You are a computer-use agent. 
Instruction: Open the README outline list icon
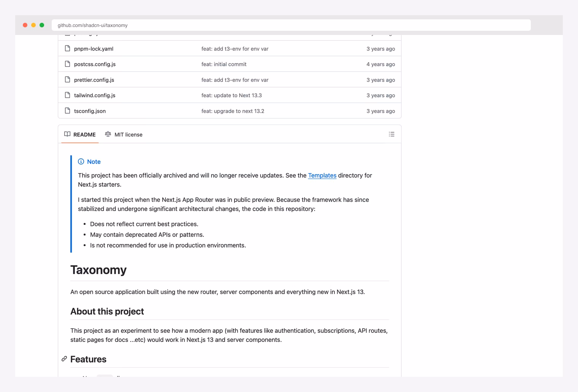point(392,134)
